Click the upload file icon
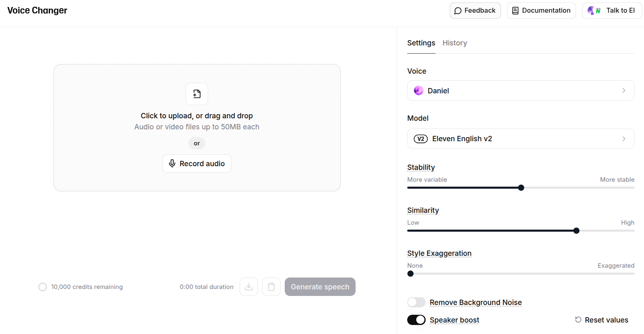Screen dimensions: 644x334 tap(197, 94)
